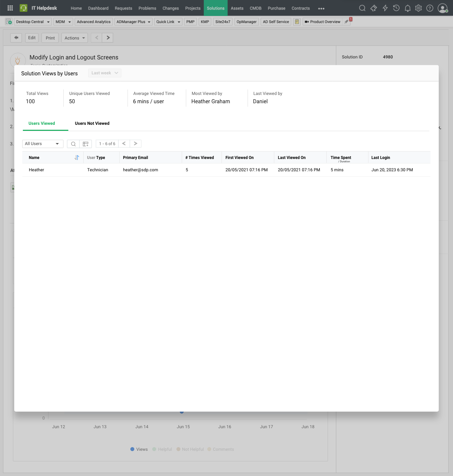This screenshot has width=453, height=476.
Task: Go to next page of user list
Action: click(x=135, y=144)
